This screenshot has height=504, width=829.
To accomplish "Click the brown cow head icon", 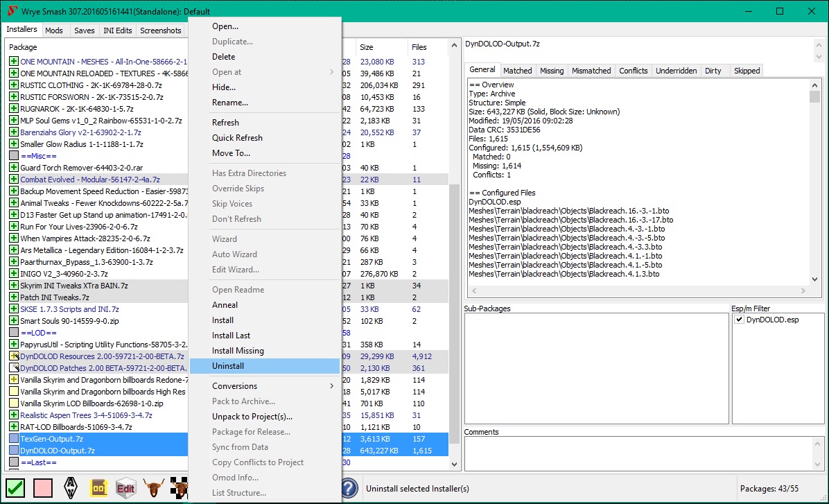I will (154, 488).
